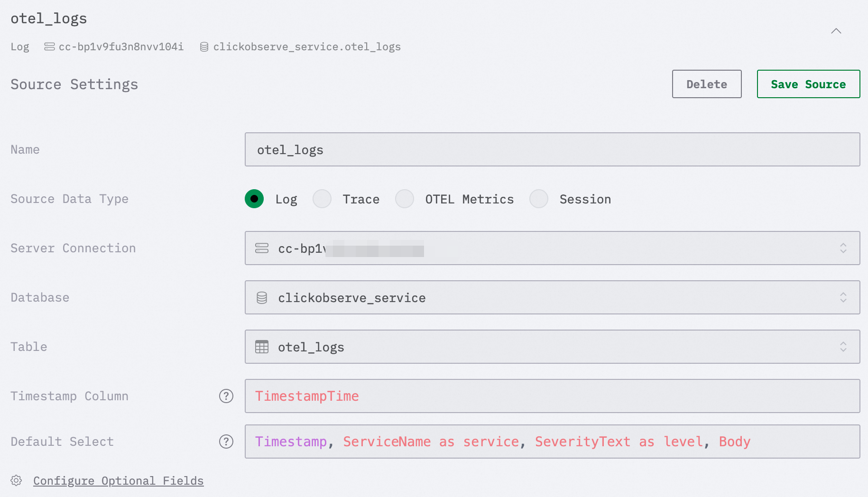Image resolution: width=868 pixels, height=497 pixels.
Task: Click the gear icon beside Configure Optional Fields
Action: coord(16,480)
